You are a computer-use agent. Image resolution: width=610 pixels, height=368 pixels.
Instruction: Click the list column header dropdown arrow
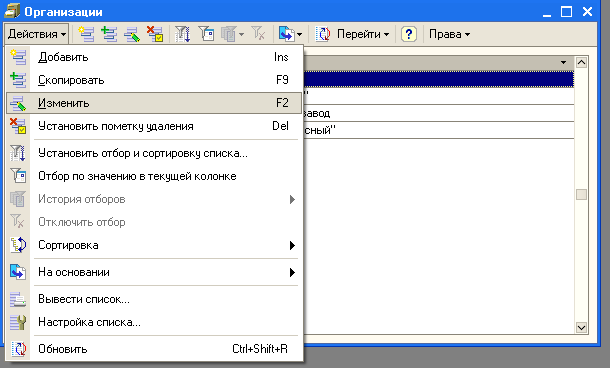563,62
